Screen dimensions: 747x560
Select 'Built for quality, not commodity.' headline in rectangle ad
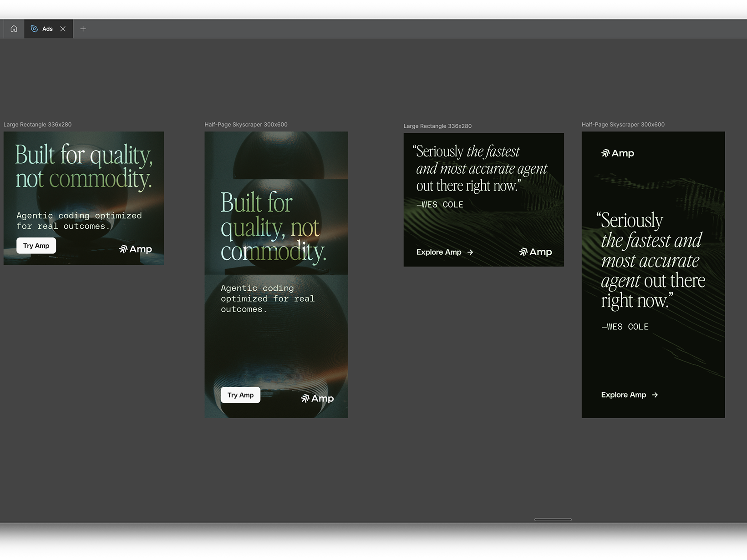[x=84, y=166]
